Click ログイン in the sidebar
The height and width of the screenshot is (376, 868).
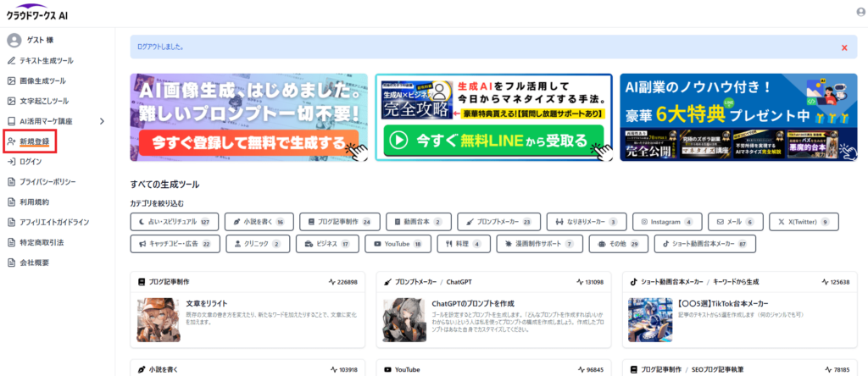pos(31,162)
